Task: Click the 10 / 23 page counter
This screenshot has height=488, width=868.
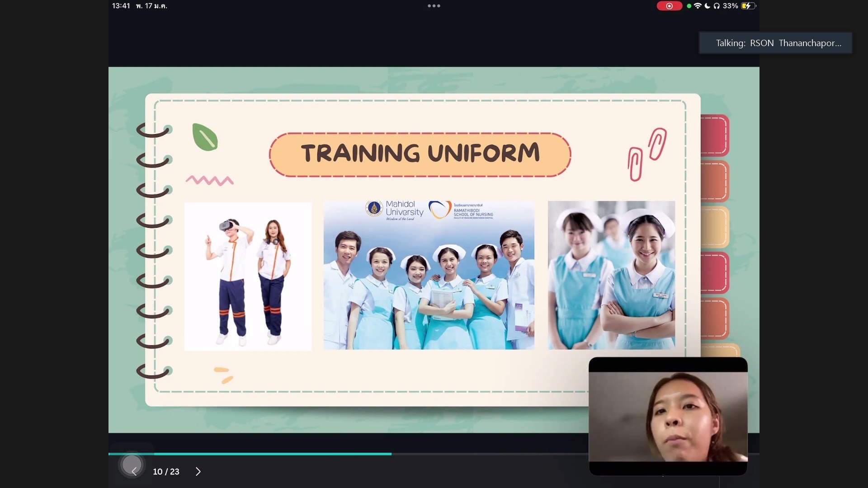Action: tap(166, 471)
